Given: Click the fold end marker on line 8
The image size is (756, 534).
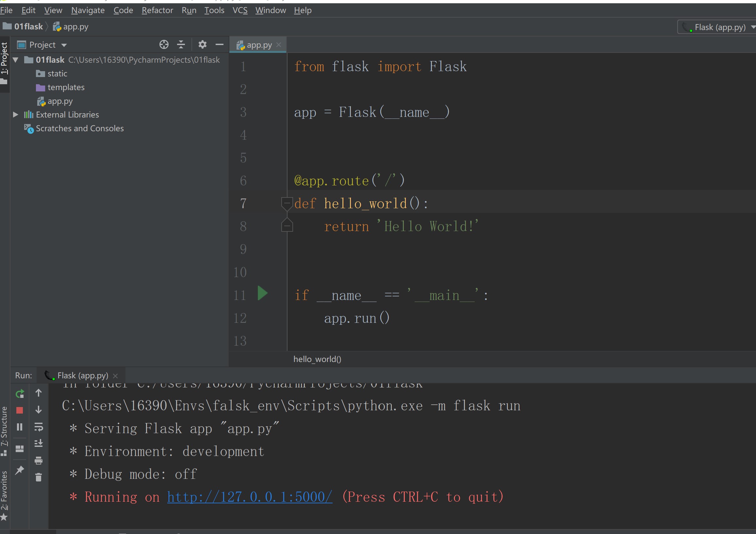Looking at the screenshot, I should point(287,225).
